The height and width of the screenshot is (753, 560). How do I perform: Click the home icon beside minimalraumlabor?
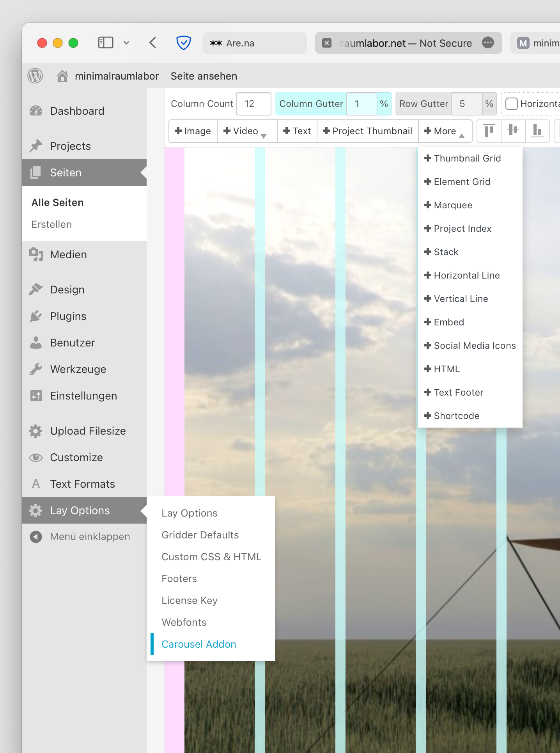click(x=62, y=76)
